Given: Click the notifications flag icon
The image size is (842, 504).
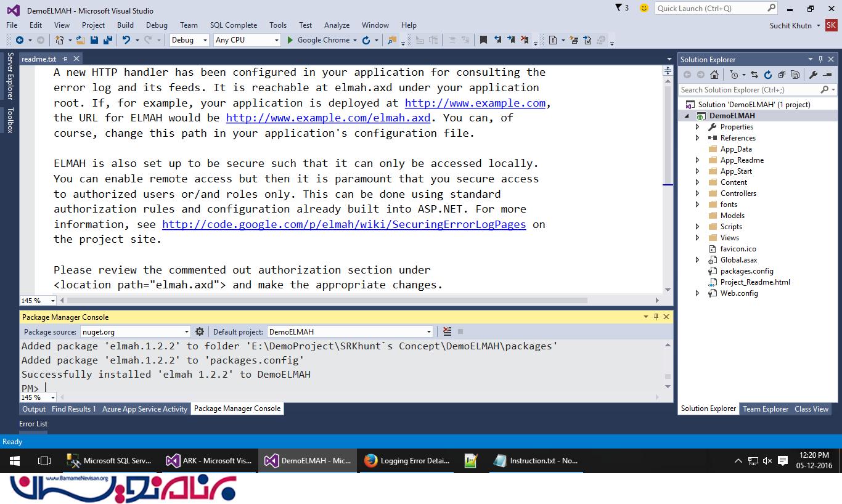Looking at the screenshot, I should (x=619, y=8).
